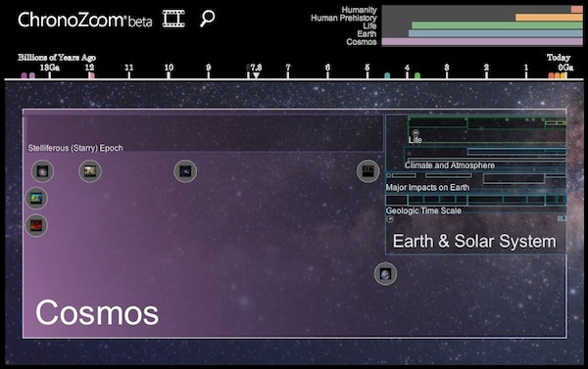588x369 pixels.
Task: Open the colorful map exhibit circle
Action: click(36, 198)
